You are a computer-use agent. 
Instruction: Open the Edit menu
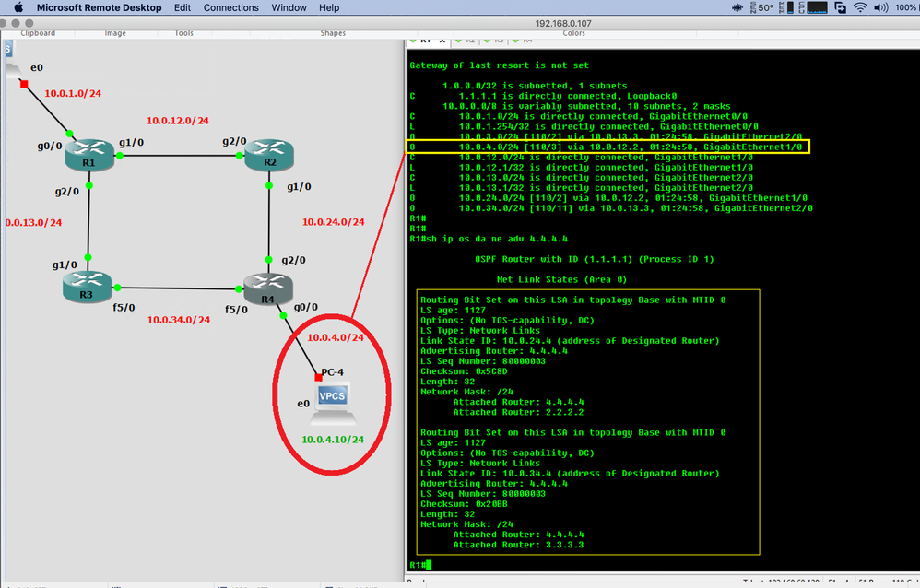pos(183,7)
